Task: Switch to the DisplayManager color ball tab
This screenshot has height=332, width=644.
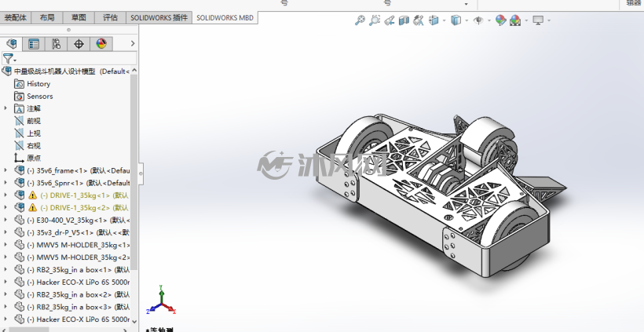Action: (101, 43)
